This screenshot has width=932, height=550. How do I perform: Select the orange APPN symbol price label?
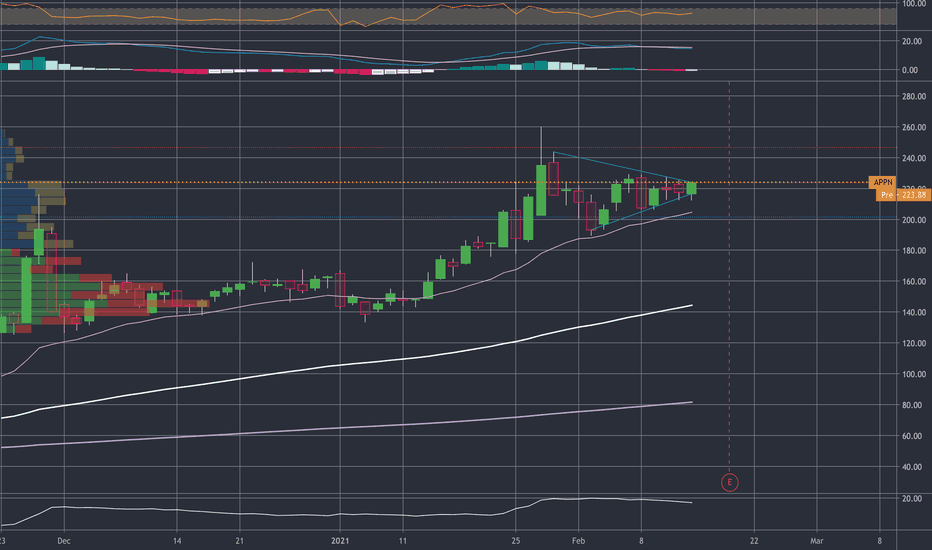pyautogui.click(x=882, y=182)
